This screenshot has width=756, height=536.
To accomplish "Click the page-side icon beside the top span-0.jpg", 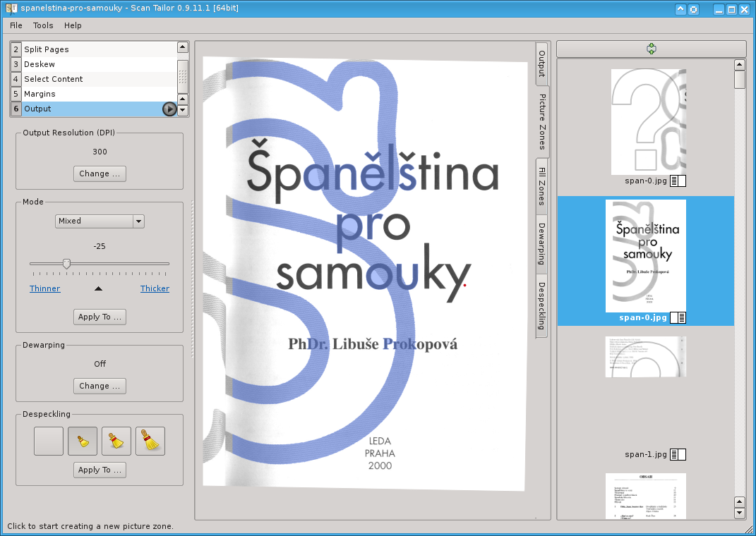I will (678, 181).
